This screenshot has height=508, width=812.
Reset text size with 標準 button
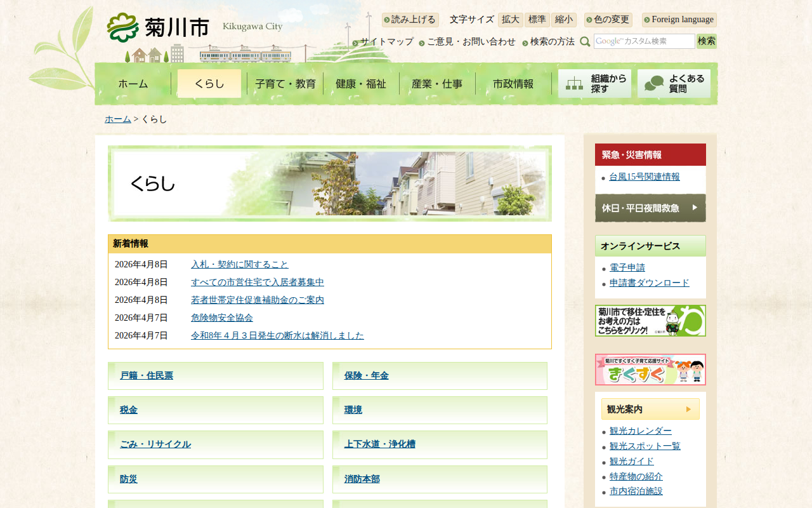[x=537, y=20]
